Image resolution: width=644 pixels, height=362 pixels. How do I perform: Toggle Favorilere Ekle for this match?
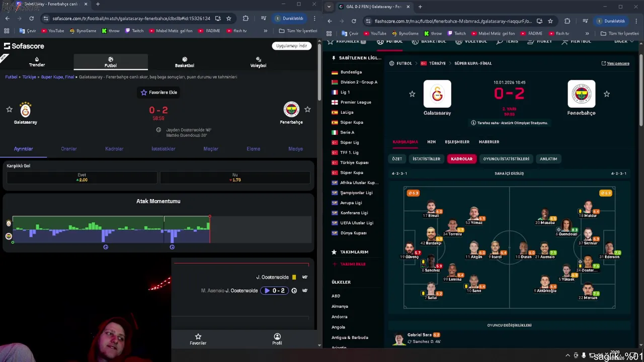pos(158,93)
